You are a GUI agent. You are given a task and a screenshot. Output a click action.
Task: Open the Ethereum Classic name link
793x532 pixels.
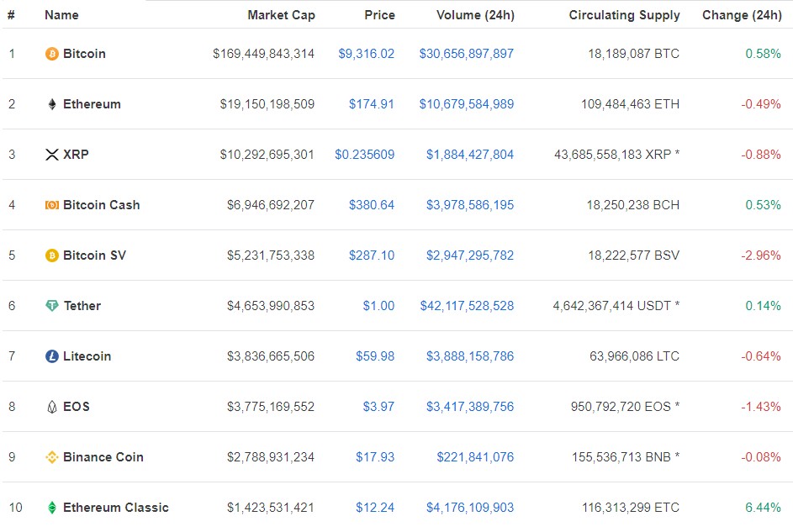(x=116, y=508)
